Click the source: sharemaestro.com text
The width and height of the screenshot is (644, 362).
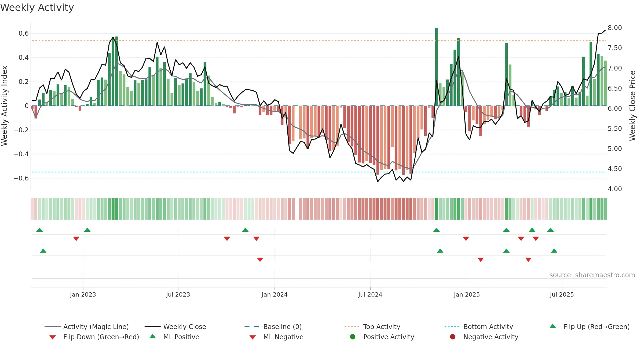tap(592, 275)
